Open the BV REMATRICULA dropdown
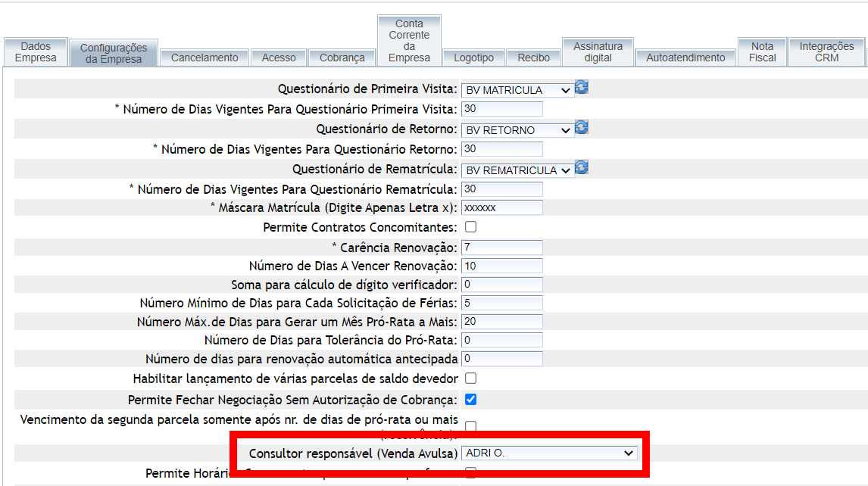Screen dimensions: 868x486 (518, 170)
